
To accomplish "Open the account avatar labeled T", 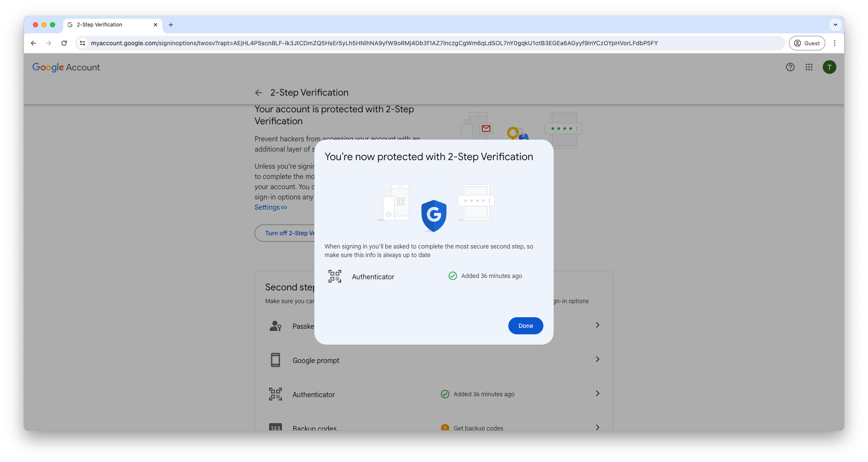I will pyautogui.click(x=829, y=67).
